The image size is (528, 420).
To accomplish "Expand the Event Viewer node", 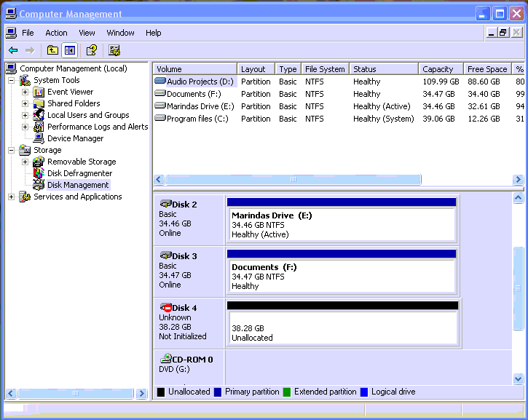I will tap(25, 92).
